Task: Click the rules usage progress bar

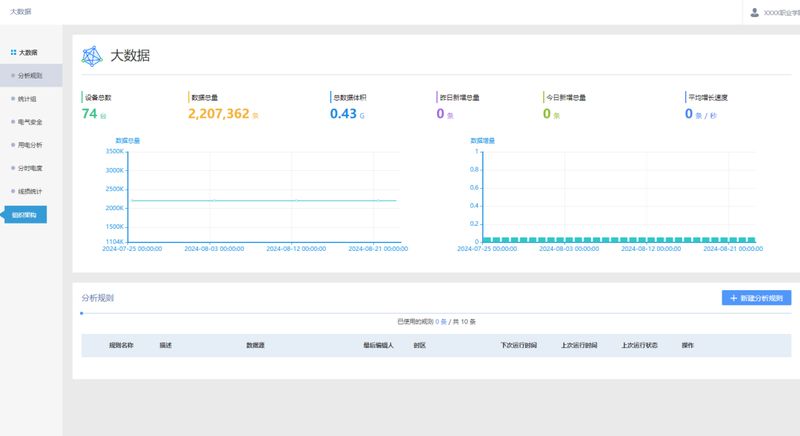Action: tap(435, 313)
